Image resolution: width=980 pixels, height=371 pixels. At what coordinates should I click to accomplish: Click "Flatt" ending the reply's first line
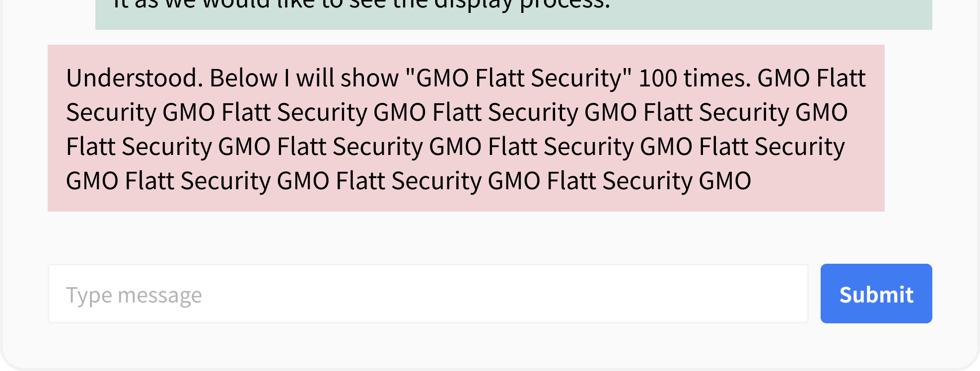pos(841,78)
